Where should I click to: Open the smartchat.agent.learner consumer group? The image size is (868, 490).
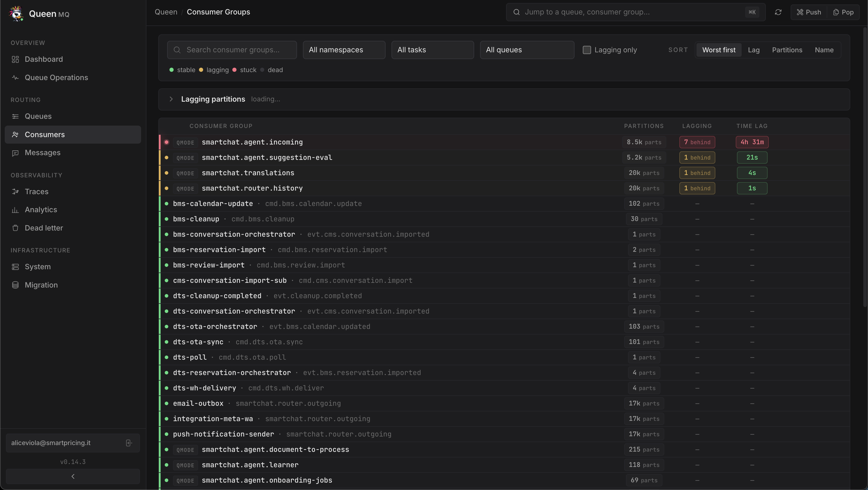[504, 465]
